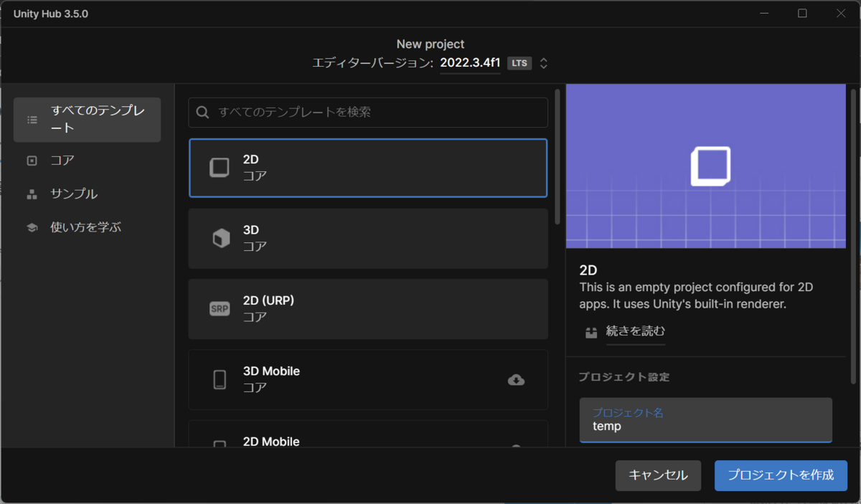Click the プロジェクト設定 heading

[624, 377]
